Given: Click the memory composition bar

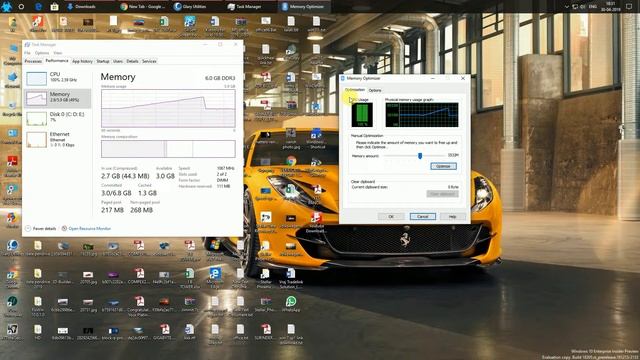Looking at the screenshot, I should [168, 149].
